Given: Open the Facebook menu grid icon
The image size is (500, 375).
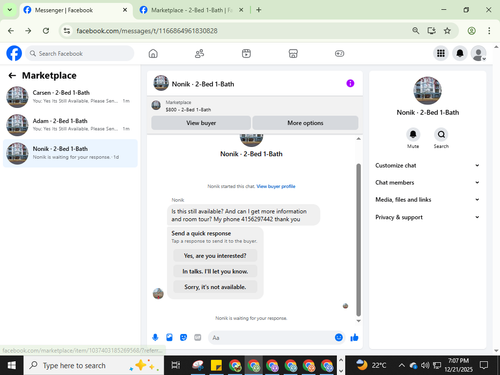Looking at the screenshot, I should (441, 53).
